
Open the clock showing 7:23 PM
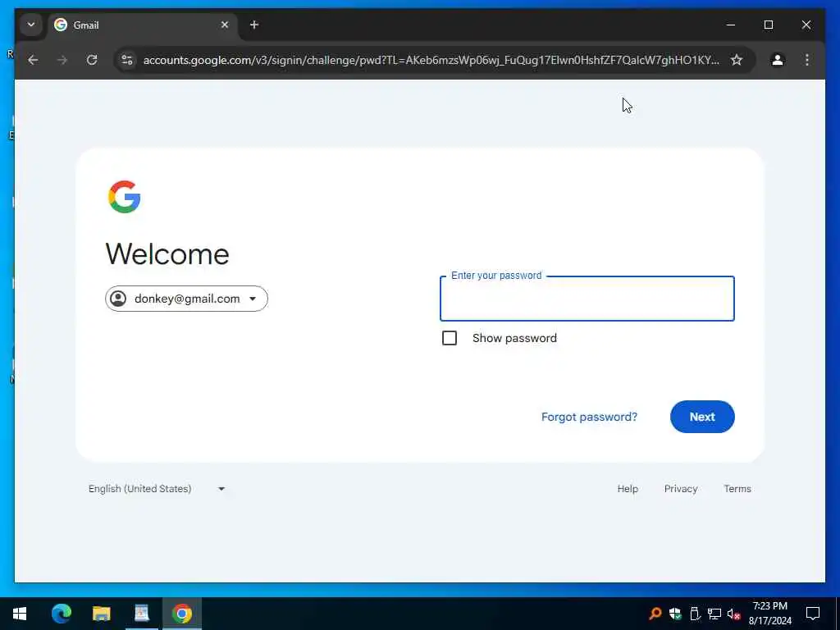pos(769,614)
